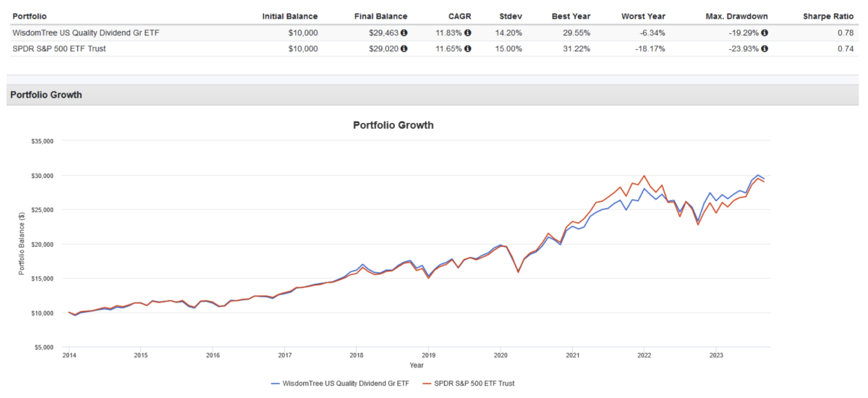Click the 0.74 Sharpe ratio value
This screenshot has width=868, height=398.
844,48
